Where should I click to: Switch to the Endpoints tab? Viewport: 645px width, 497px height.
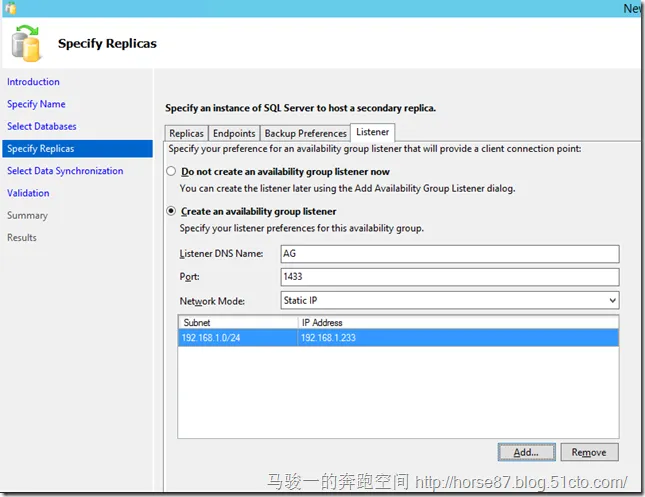pyautogui.click(x=234, y=133)
